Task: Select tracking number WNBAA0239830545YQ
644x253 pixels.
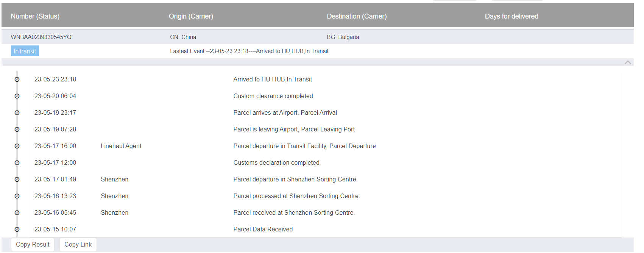Action: 41,37
